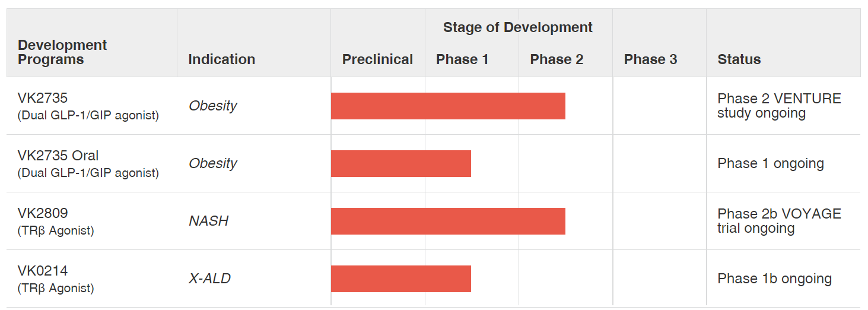Open the VK0214 program entry

[43, 271]
